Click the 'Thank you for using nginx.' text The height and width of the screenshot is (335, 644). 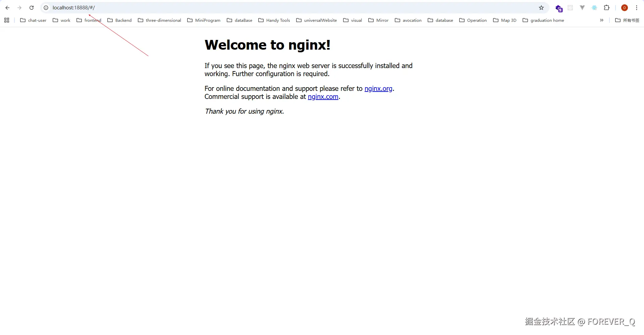[x=245, y=111]
